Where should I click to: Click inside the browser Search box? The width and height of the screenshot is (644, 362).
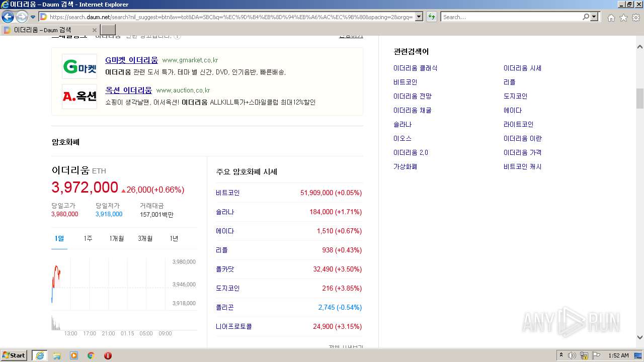coord(511,17)
